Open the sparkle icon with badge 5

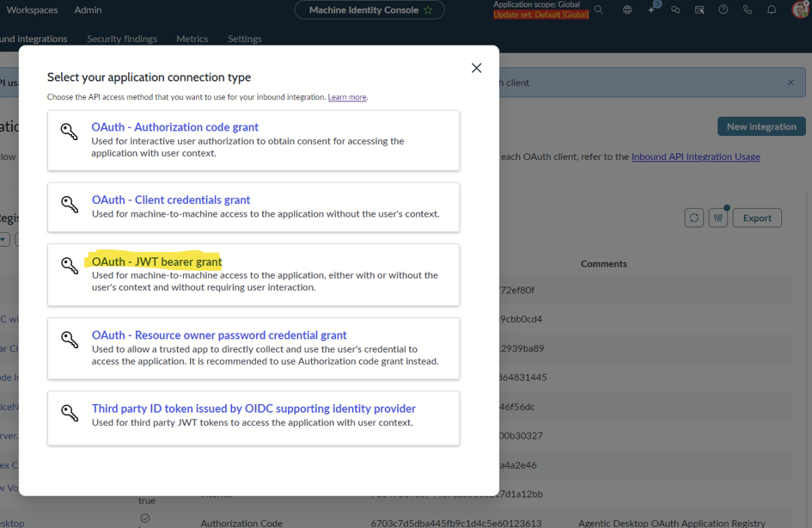(x=652, y=9)
